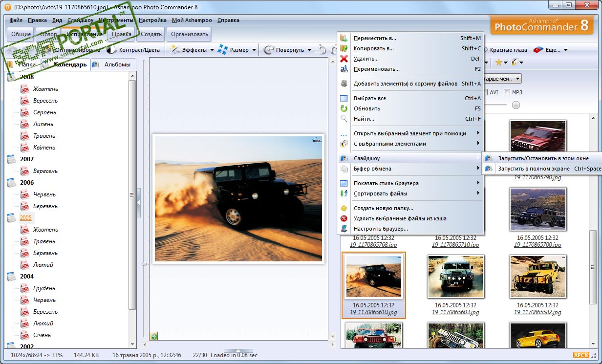Toggle the MP3 file type checkbox
Screen dimensions: 602x364
click(507, 92)
